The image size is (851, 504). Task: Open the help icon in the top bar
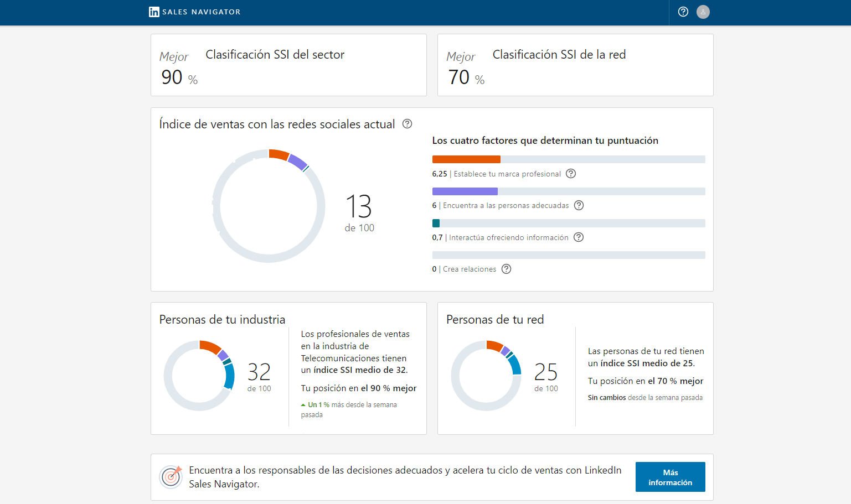683,12
